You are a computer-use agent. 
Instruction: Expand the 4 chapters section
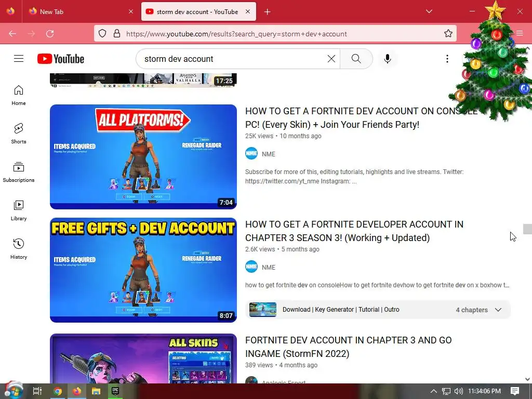498,310
